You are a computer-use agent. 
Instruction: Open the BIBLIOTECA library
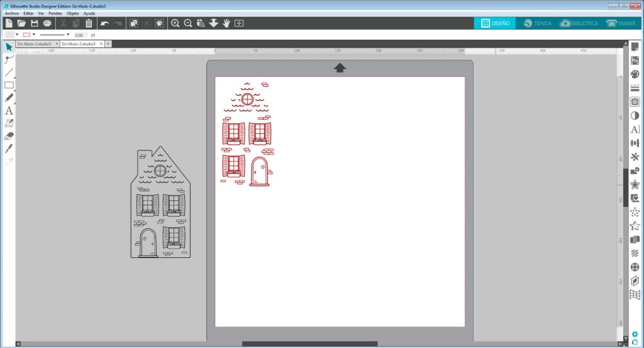pos(579,23)
